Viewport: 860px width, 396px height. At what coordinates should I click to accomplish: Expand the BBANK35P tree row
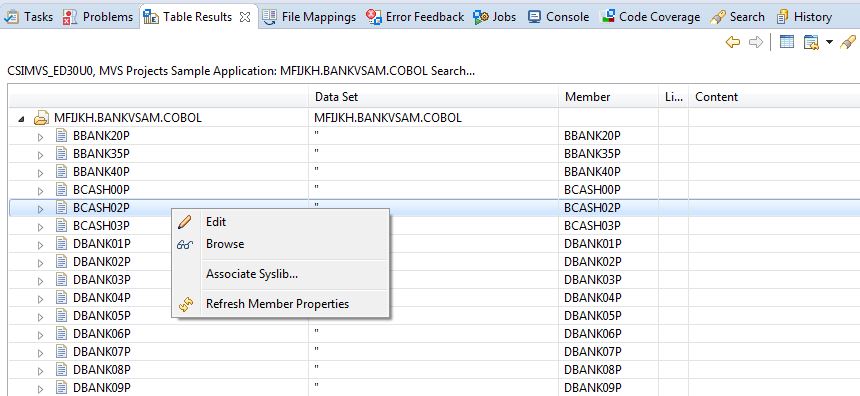(x=40, y=155)
